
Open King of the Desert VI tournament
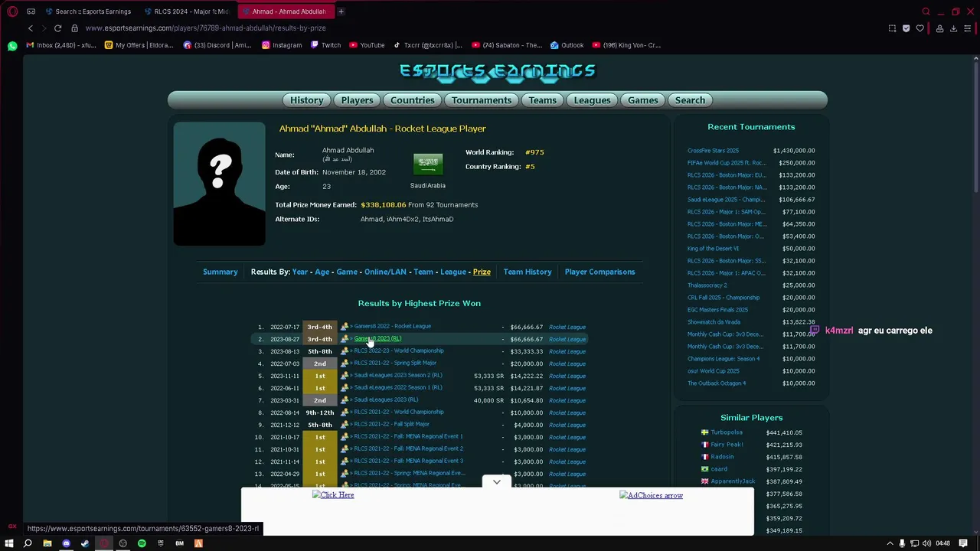coord(714,249)
